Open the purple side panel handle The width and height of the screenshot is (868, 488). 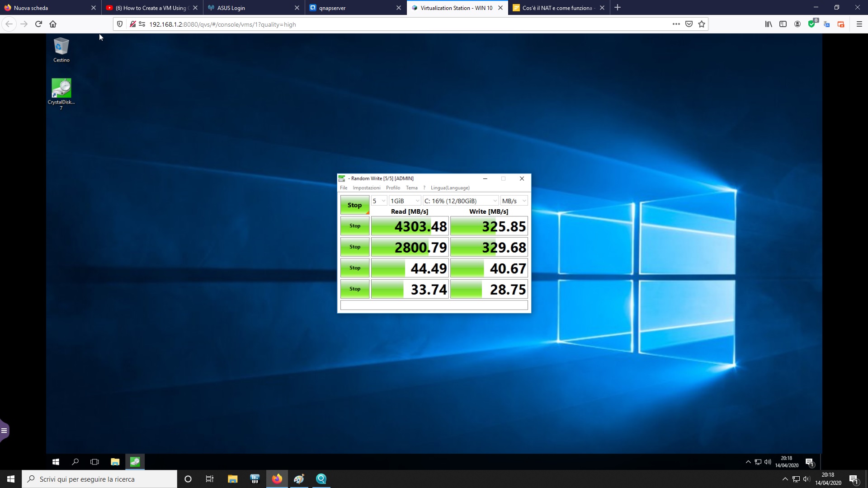point(4,431)
